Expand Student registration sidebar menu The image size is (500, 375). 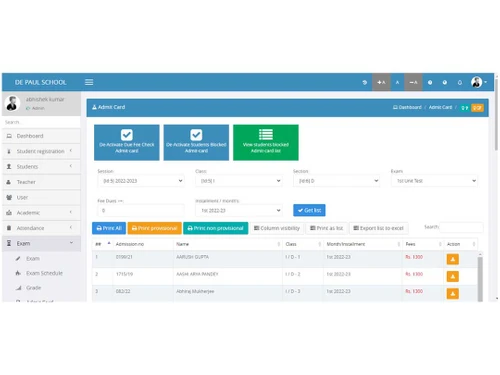point(41,151)
